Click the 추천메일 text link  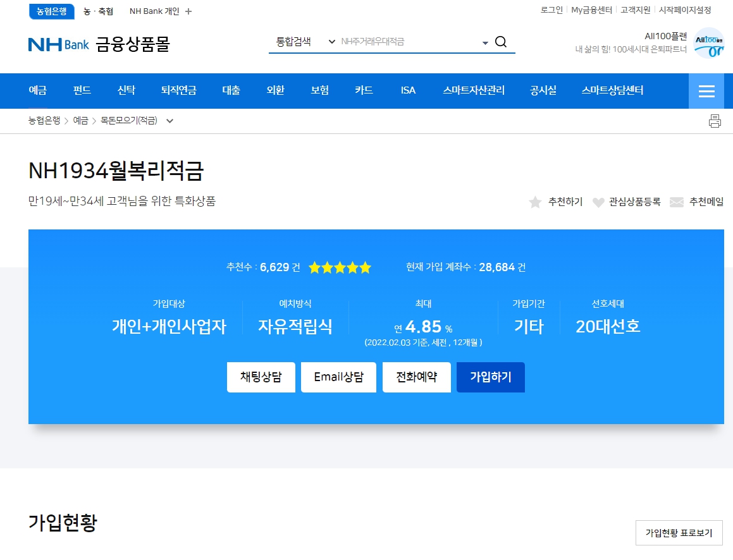pos(706,202)
